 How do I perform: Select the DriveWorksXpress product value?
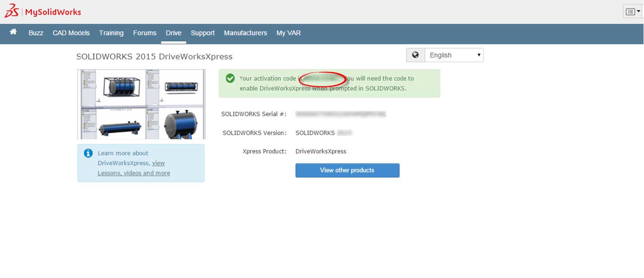point(321,152)
